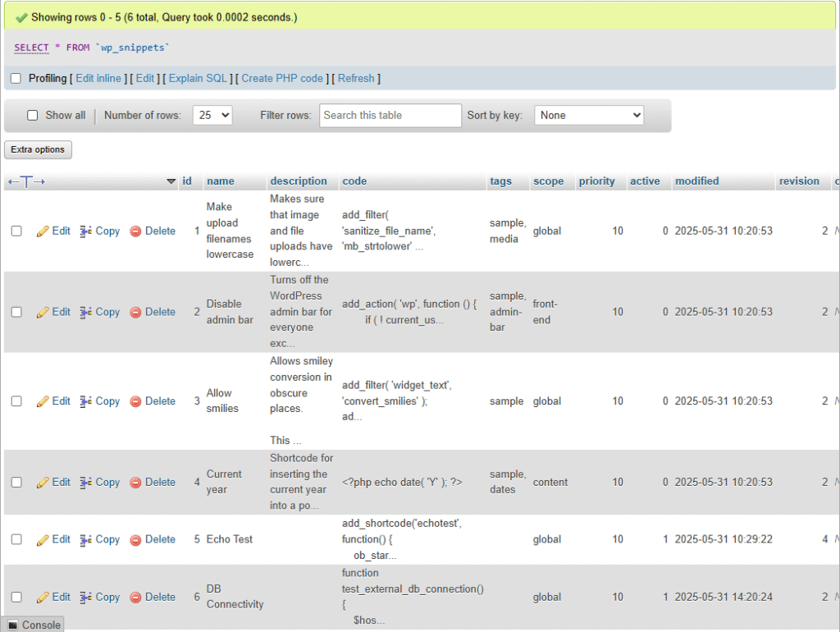
Task: Click the Extra options button
Action: tap(38, 149)
